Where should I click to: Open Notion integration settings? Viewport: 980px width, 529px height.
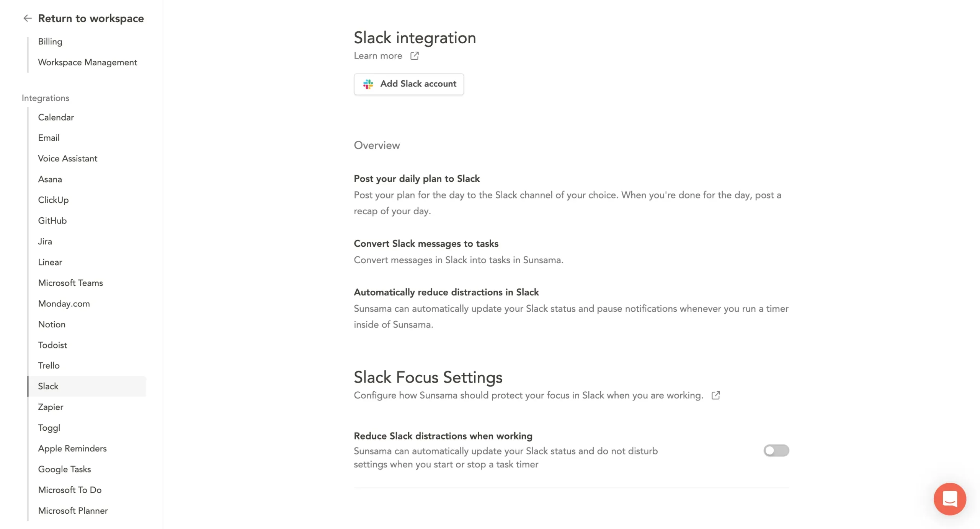click(51, 324)
